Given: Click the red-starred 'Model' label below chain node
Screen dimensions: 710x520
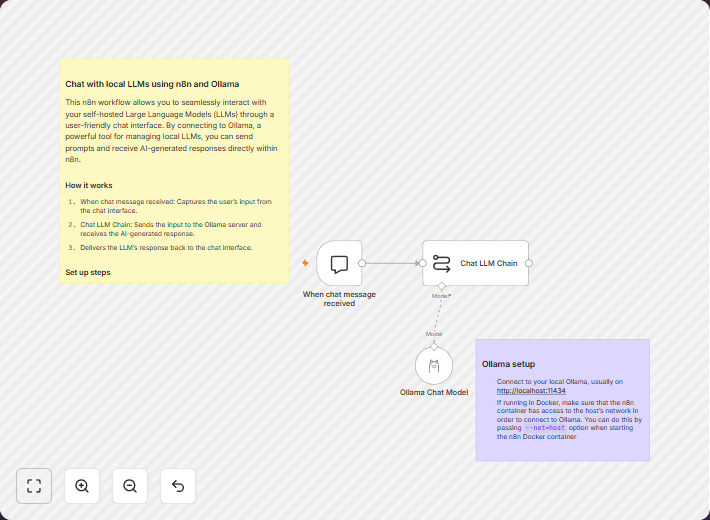Looking at the screenshot, I should [x=441, y=296].
